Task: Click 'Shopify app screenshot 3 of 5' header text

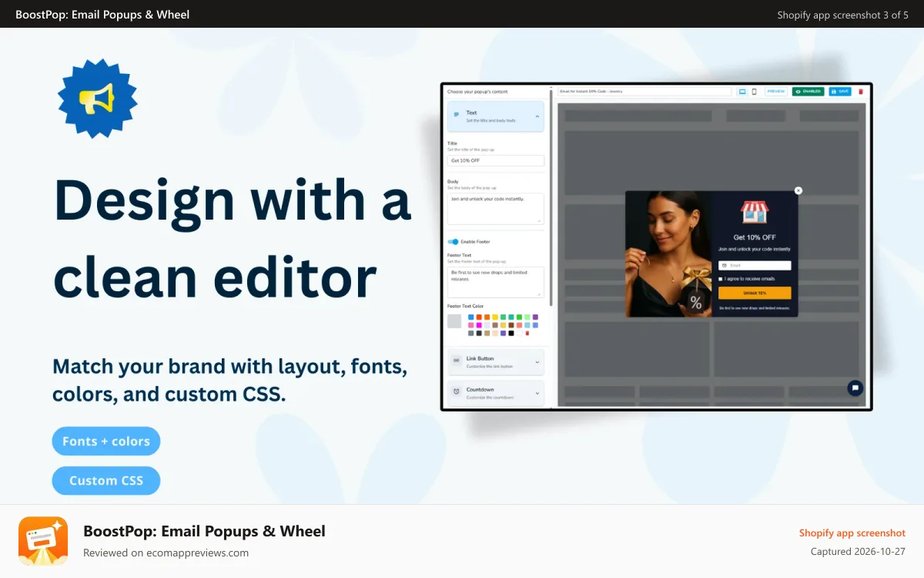Action: click(843, 15)
